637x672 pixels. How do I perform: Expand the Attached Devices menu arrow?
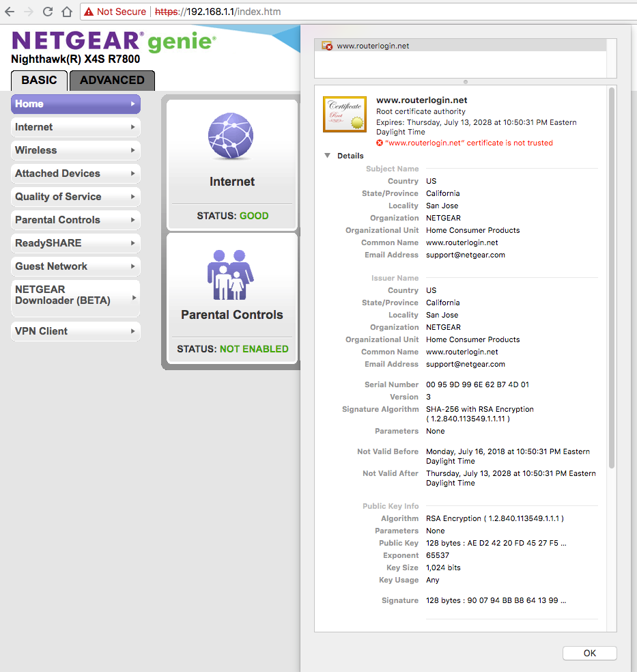(x=132, y=173)
